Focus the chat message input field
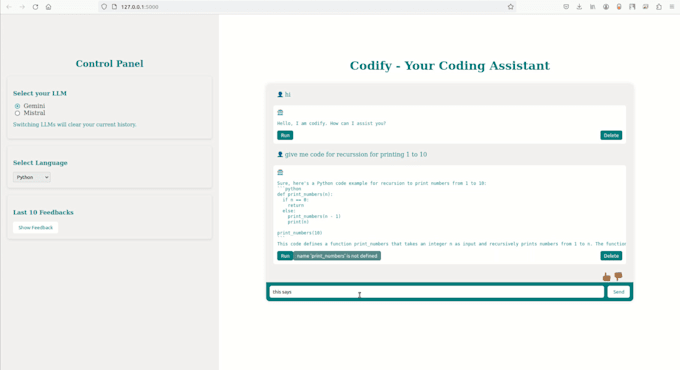This screenshot has width=680, height=370. click(x=437, y=292)
